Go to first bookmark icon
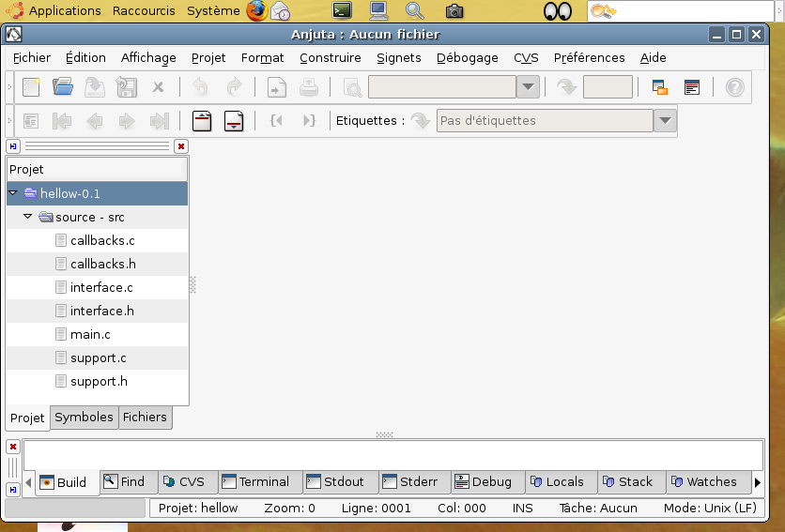 62,121
